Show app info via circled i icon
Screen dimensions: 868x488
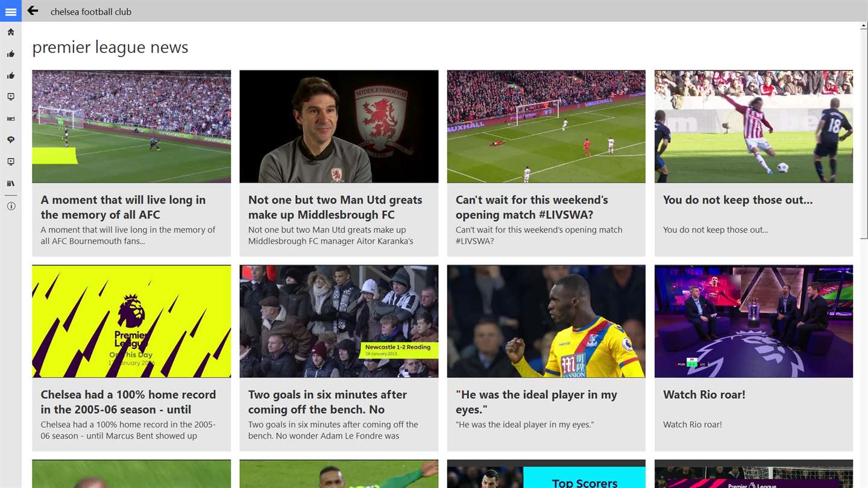[11, 206]
